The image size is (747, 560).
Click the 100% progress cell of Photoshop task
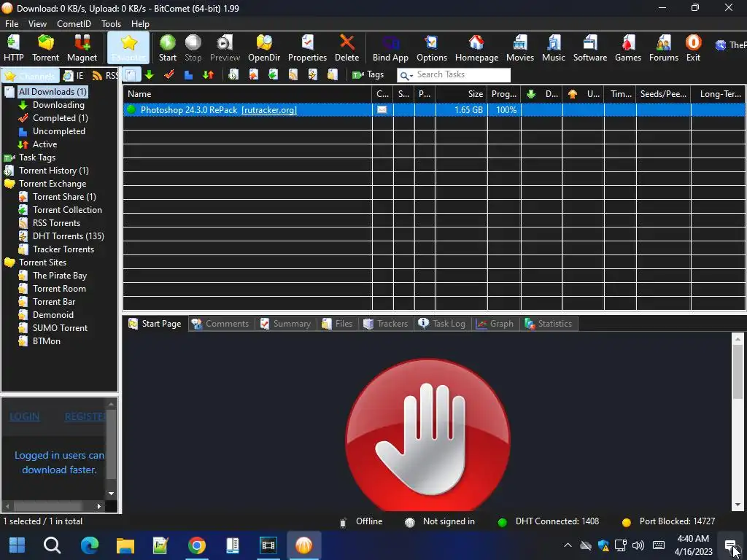[x=504, y=110]
